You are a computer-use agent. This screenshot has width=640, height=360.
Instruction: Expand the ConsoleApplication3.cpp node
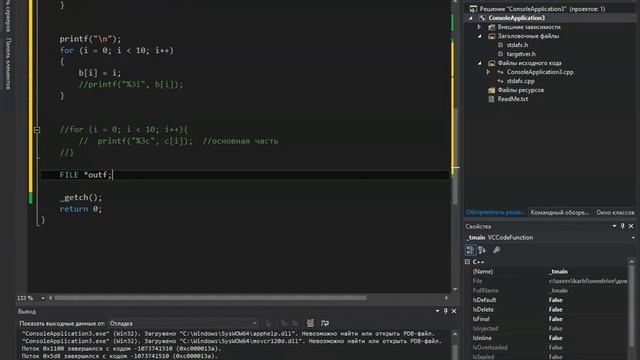point(488,72)
